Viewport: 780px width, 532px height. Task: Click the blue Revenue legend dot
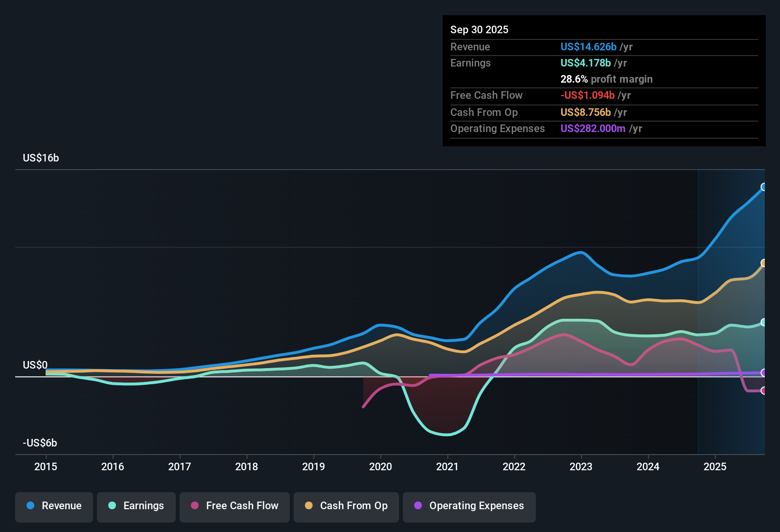[31, 506]
